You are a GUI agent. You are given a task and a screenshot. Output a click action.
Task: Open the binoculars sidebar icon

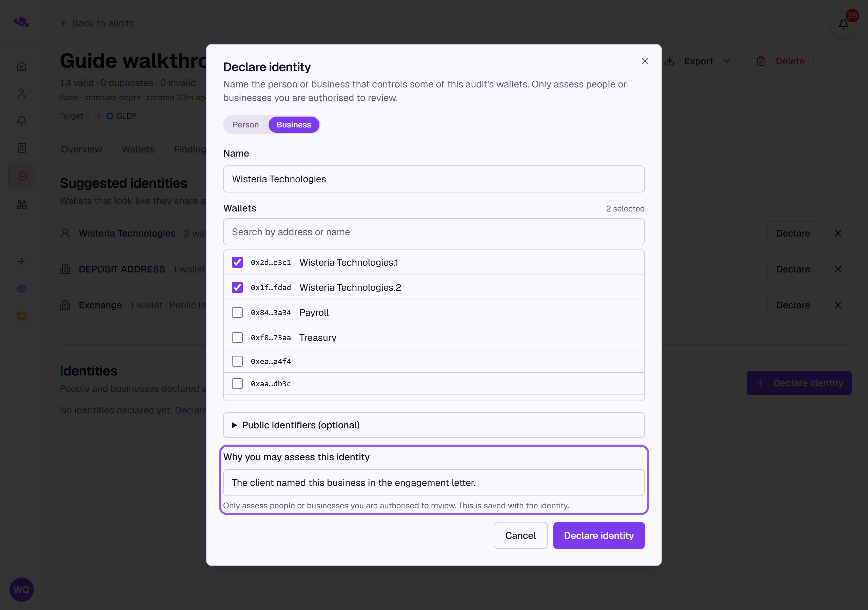click(22, 204)
